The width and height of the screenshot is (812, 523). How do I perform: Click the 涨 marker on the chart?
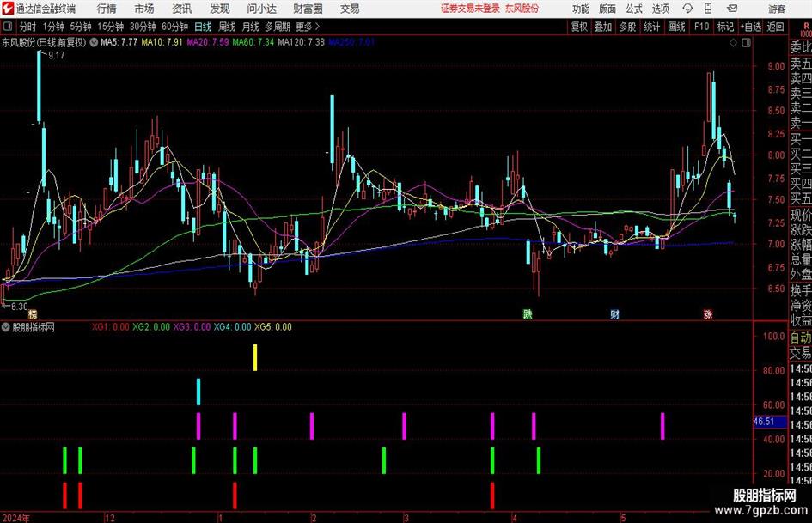click(707, 313)
